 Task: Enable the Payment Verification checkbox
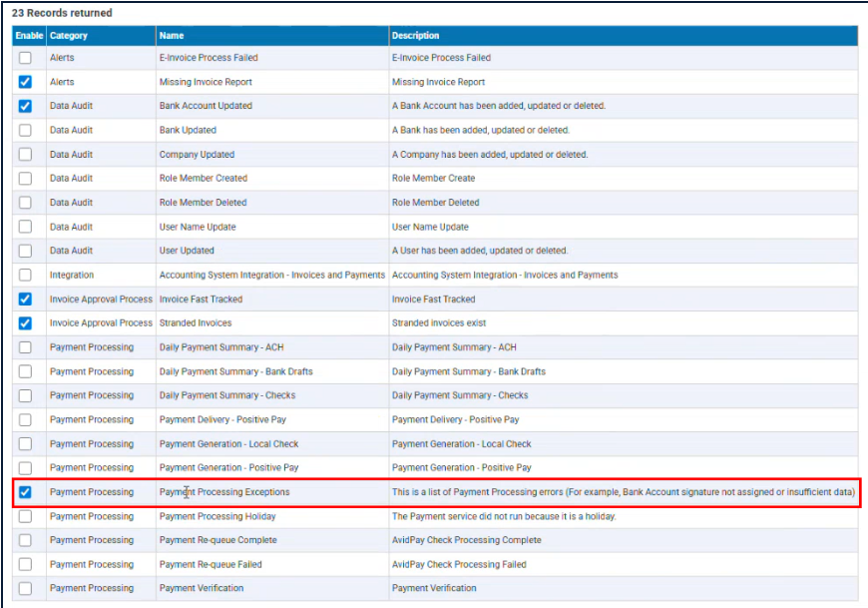25,589
